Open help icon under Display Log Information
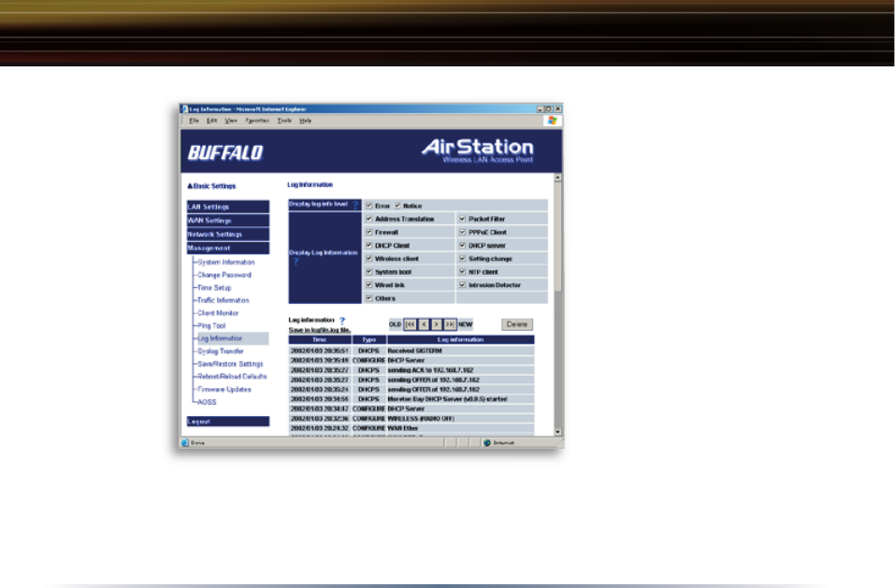The height and width of the screenshot is (588, 895). 296,262
